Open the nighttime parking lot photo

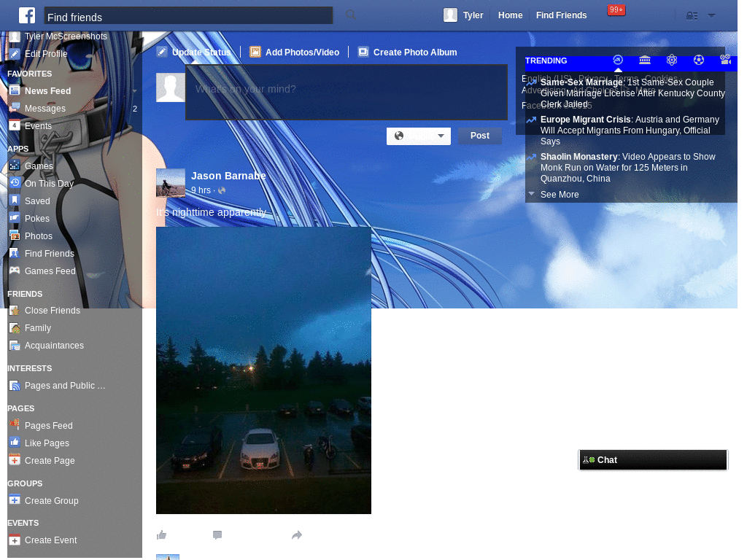(263, 370)
